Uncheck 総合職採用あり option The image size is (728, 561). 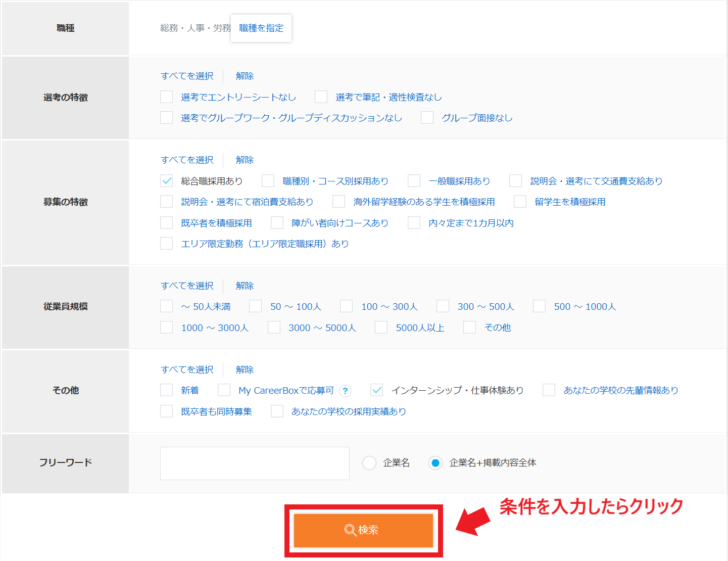tap(167, 180)
